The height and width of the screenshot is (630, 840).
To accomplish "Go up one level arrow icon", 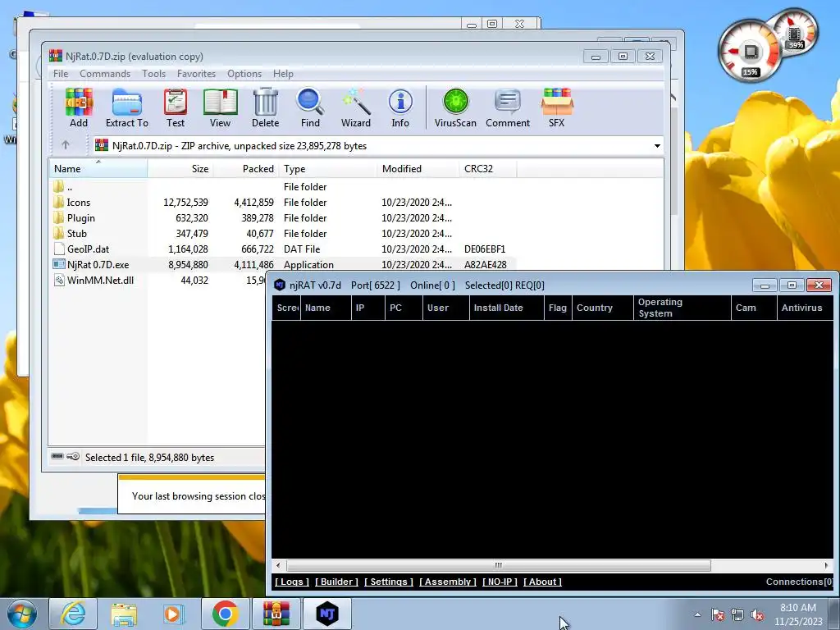I will pos(66,144).
